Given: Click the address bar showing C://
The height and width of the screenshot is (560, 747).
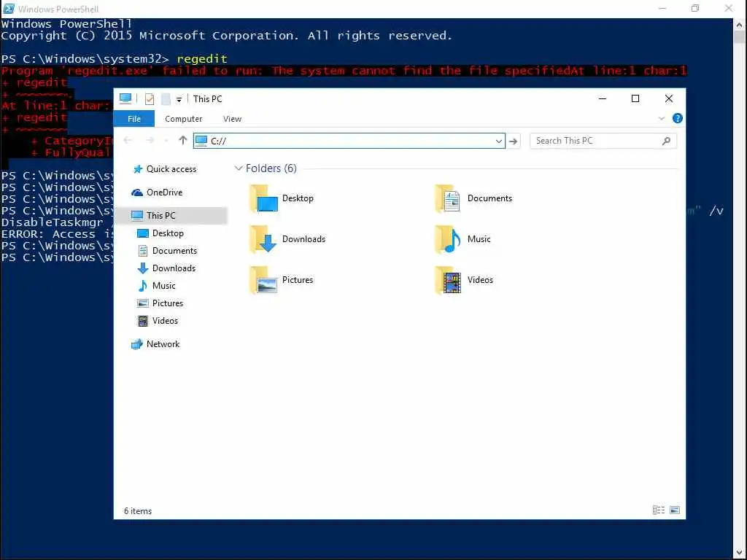Looking at the screenshot, I should click(349, 141).
